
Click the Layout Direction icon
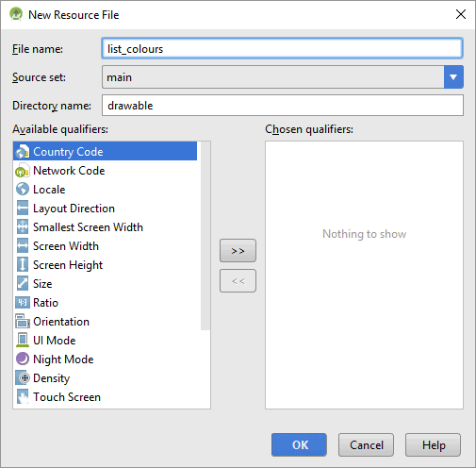click(x=23, y=209)
